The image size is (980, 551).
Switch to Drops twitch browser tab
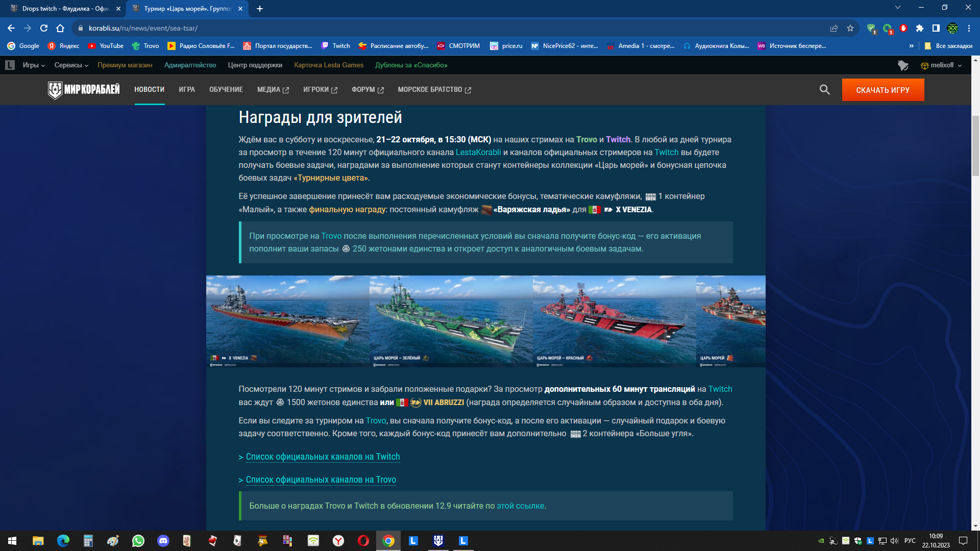point(64,9)
